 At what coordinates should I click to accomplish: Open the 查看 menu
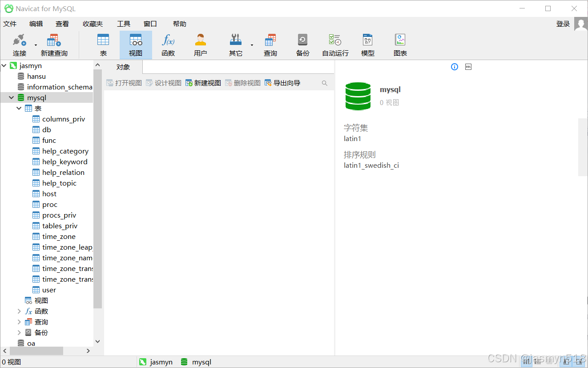(62, 24)
